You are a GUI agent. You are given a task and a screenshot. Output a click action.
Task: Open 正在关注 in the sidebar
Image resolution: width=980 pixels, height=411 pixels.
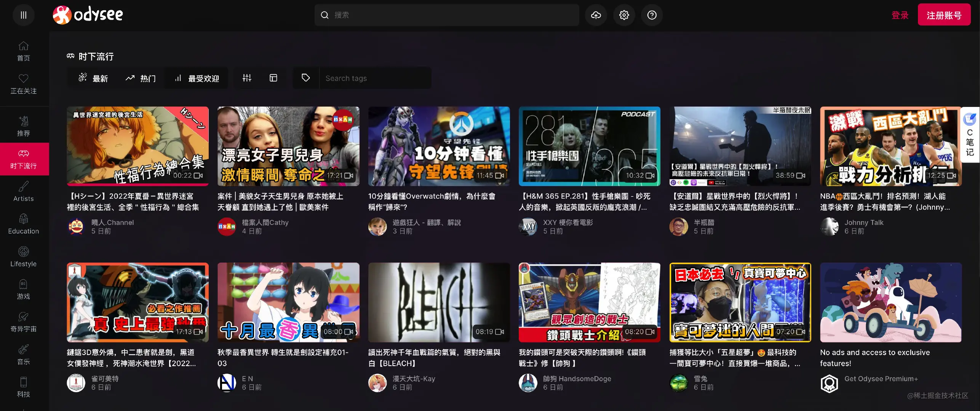pyautogui.click(x=24, y=84)
